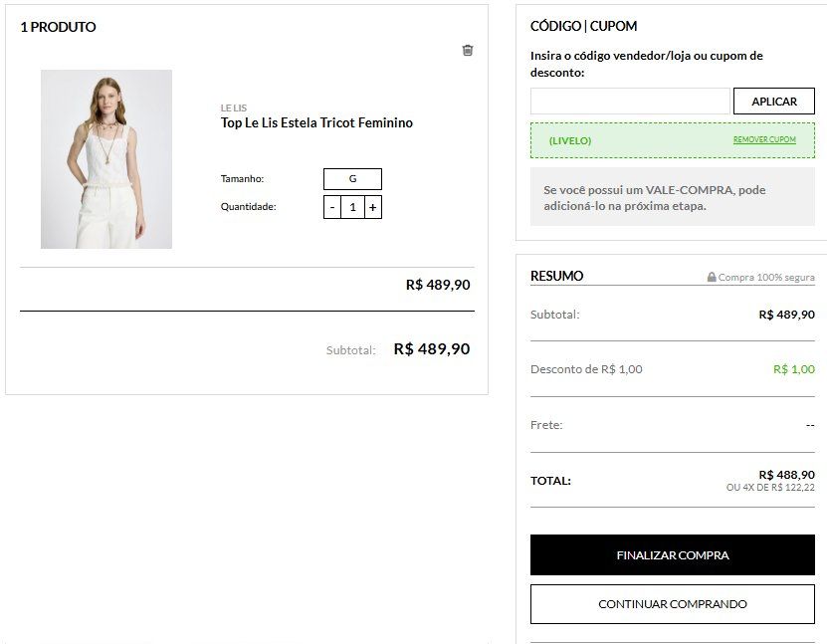Image resolution: width=827 pixels, height=644 pixels.
Task: Apply coupon with the APLICAR button
Action: (x=774, y=102)
